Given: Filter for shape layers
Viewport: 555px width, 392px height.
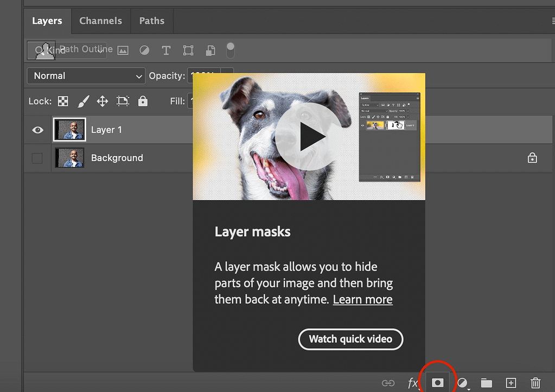Looking at the screenshot, I should [x=188, y=50].
